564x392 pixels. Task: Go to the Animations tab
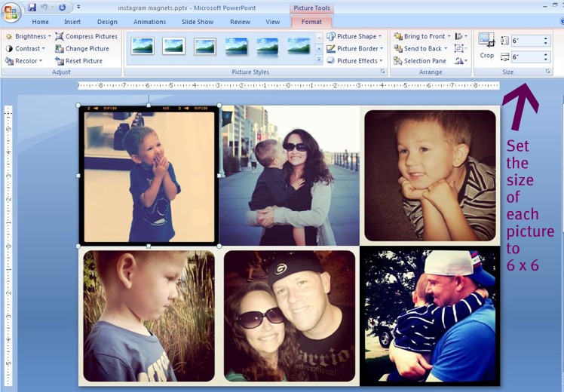point(149,22)
